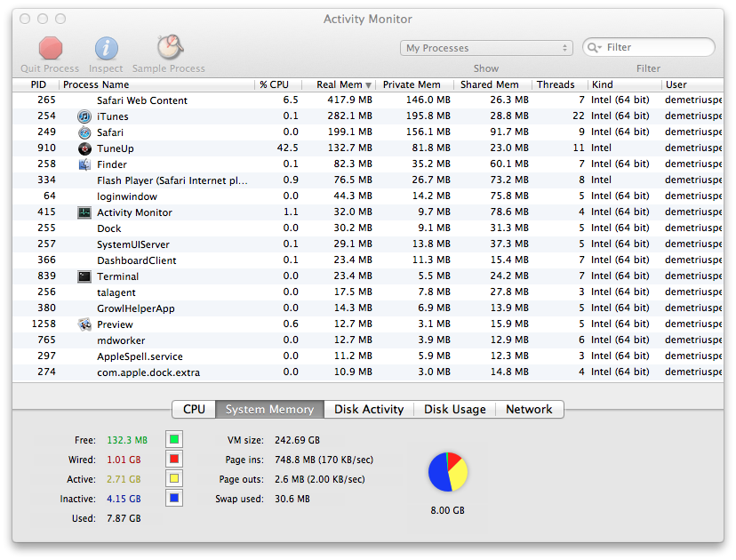This screenshot has height=560, width=736.
Task: Select the Flash Player (Safari Internet pl… row
Action: pyautogui.click(x=368, y=180)
